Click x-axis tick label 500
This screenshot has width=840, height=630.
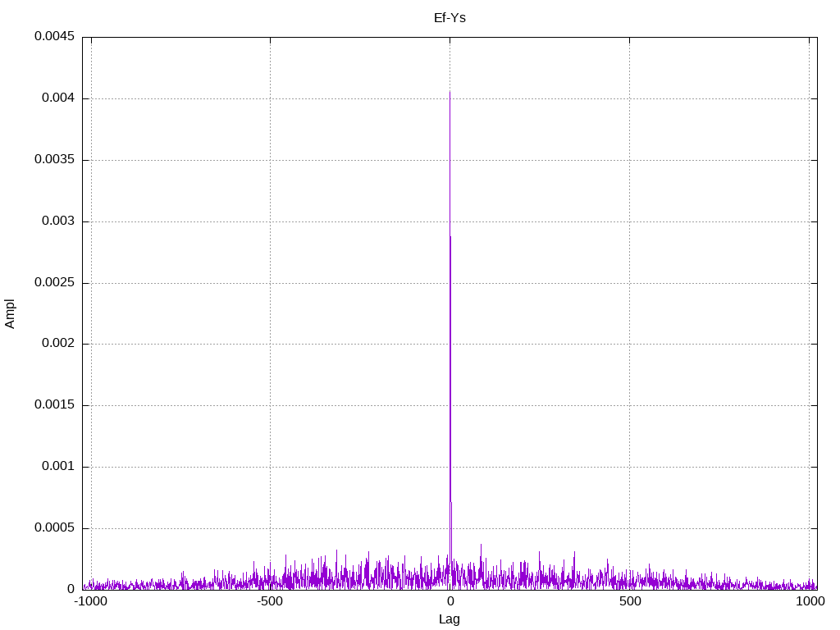[x=630, y=601]
